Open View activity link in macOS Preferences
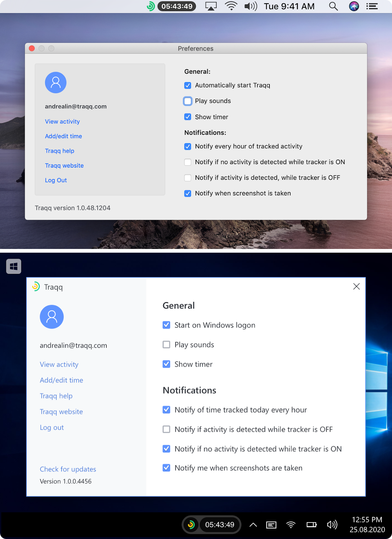Viewport: 392px width, 539px height. 62,122
